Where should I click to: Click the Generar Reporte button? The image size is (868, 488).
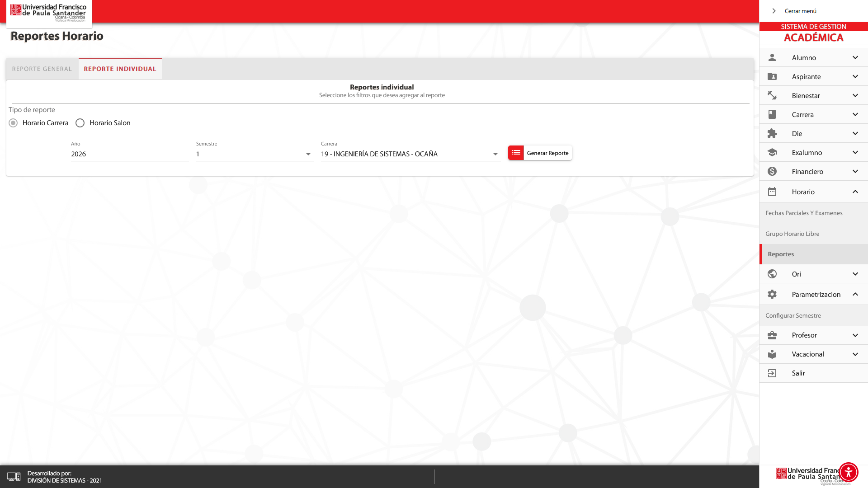coord(540,153)
